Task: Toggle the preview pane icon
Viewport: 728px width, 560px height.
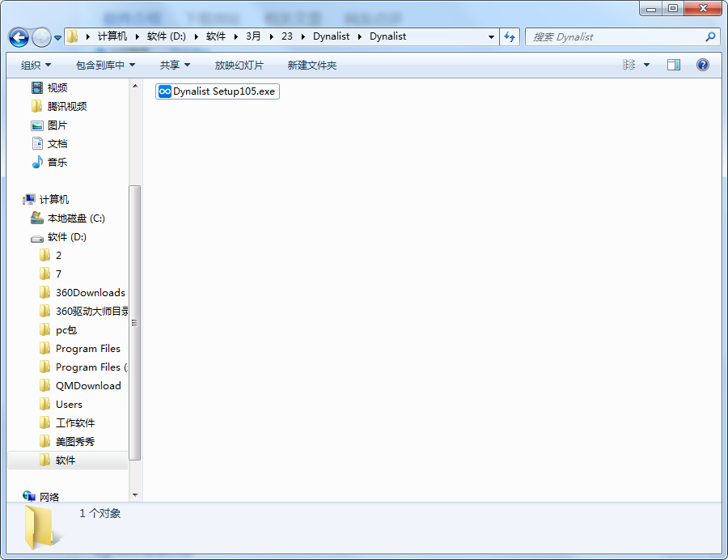Action: (x=674, y=65)
